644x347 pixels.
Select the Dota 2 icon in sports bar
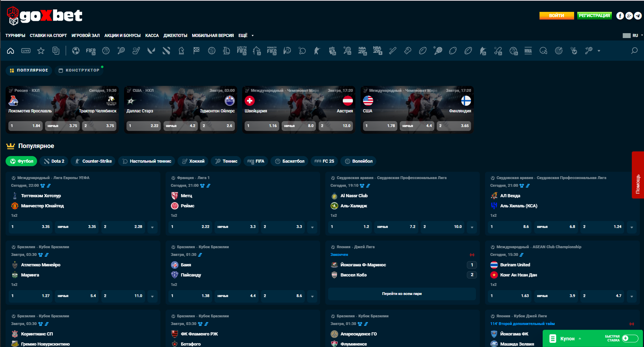coord(166,51)
